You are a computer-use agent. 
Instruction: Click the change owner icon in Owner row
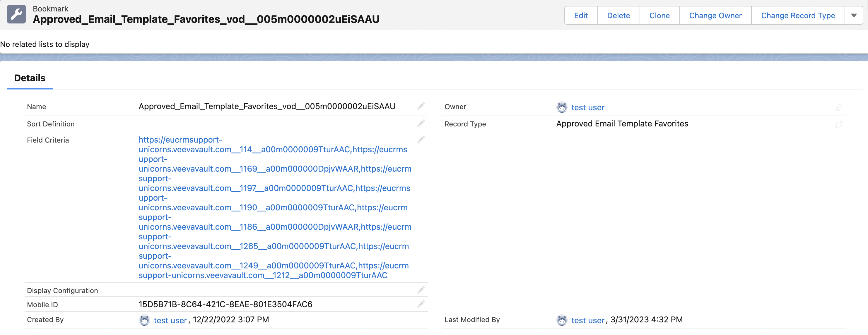(838, 108)
